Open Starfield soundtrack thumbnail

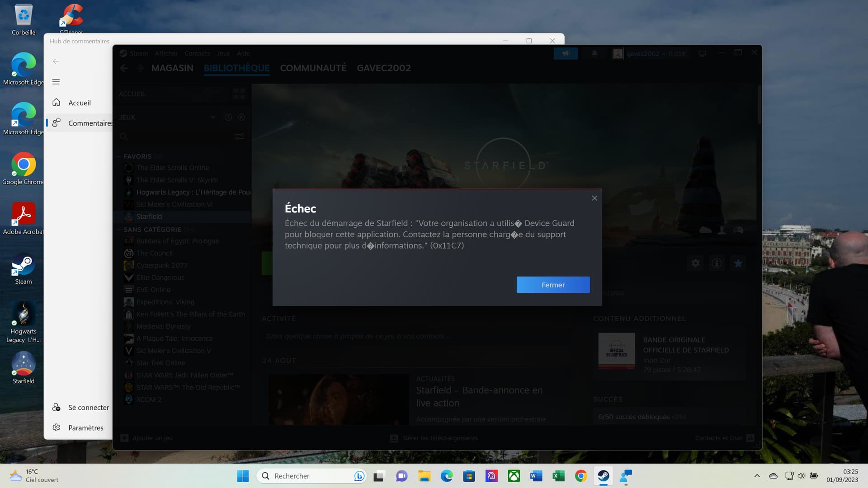click(x=617, y=351)
